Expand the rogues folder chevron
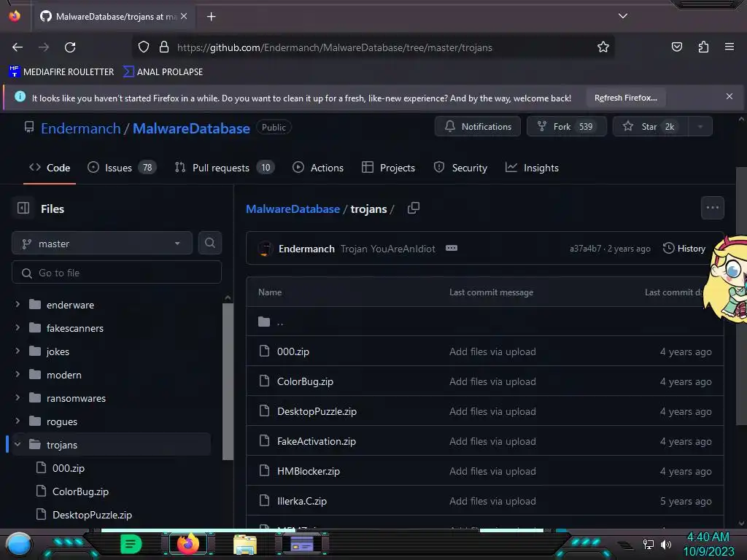 (18, 421)
